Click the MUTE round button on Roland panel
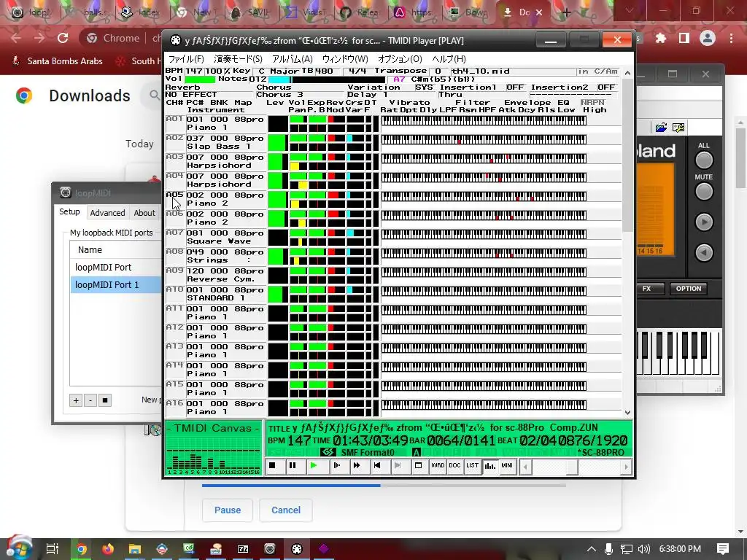The width and height of the screenshot is (747, 560). tap(704, 192)
